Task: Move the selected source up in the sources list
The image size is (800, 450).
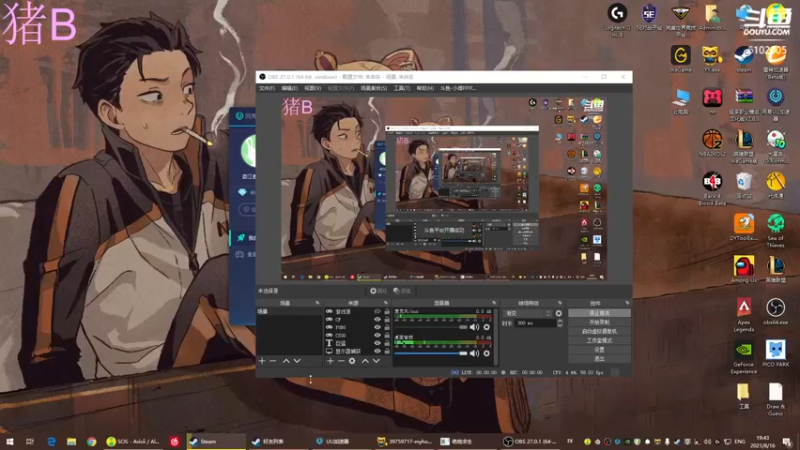Action: 365,361
